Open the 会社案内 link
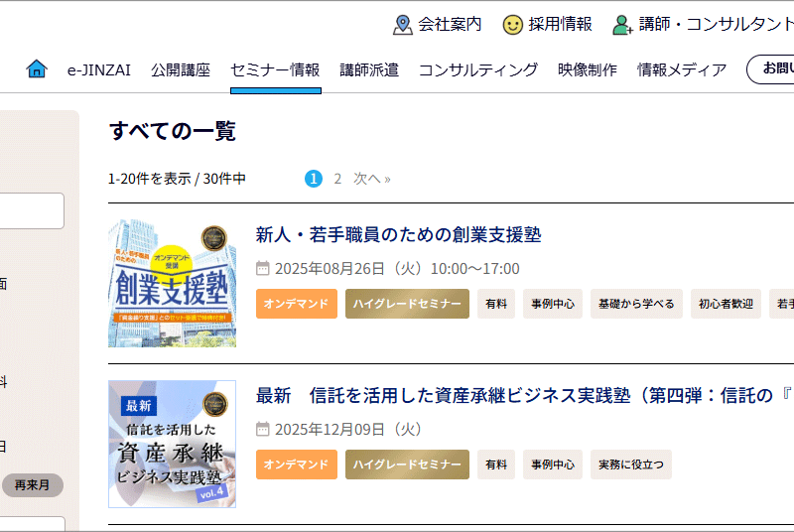Screen dimensions: 794x532 (450, 24)
